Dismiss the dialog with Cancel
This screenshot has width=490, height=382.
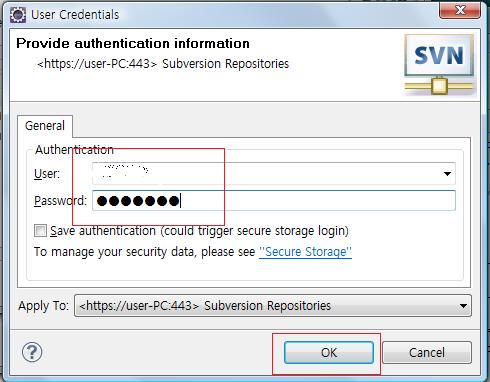pyautogui.click(x=427, y=352)
